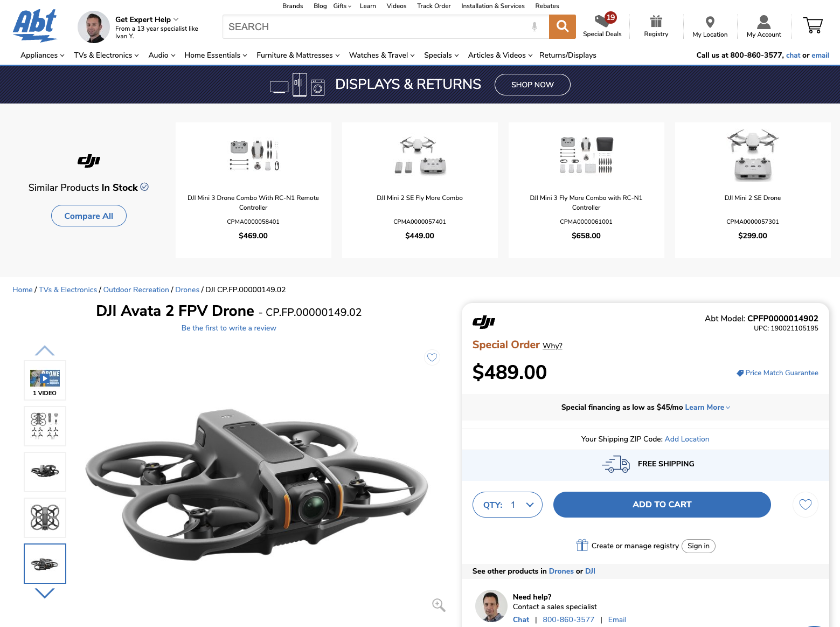This screenshot has height=627, width=840.
Task: Click the header chat link beside phone number
Action: [793, 55]
